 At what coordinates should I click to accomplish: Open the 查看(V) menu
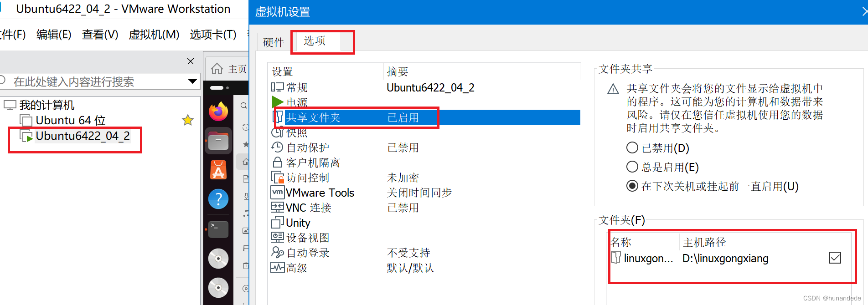click(x=100, y=35)
